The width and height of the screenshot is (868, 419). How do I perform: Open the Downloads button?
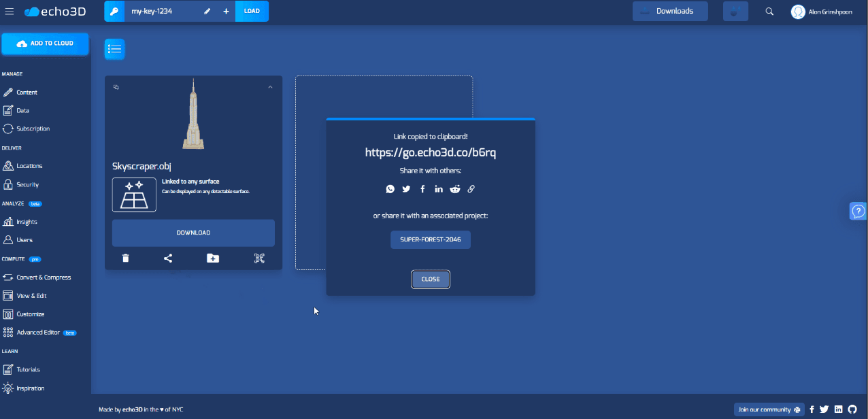pyautogui.click(x=670, y=11)
